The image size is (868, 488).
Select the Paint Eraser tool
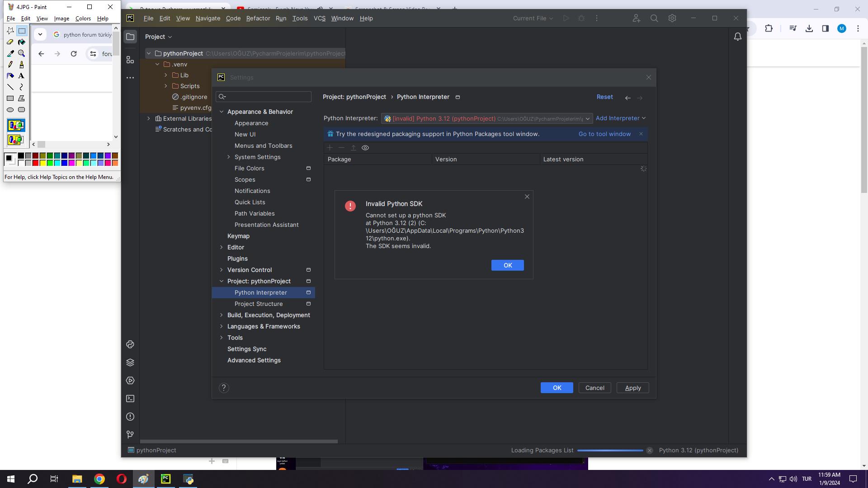pos(10,42)
